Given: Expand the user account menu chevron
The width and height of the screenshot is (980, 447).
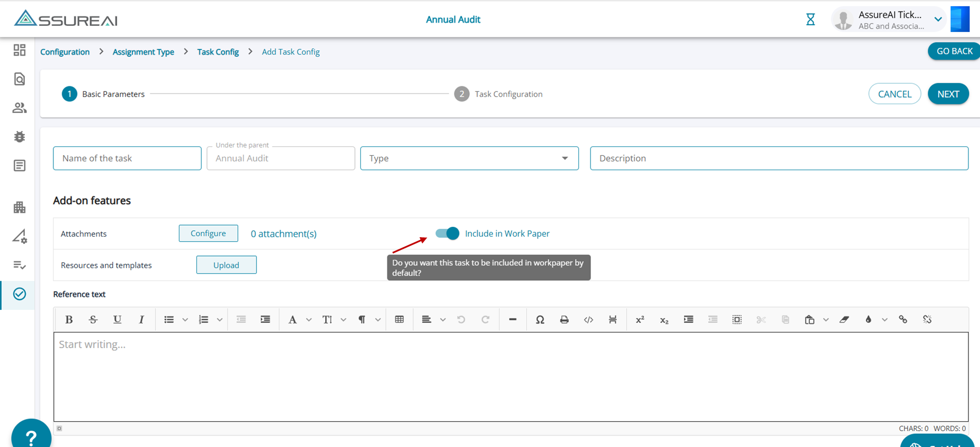Looking at the screenshot, I should 938,20.
